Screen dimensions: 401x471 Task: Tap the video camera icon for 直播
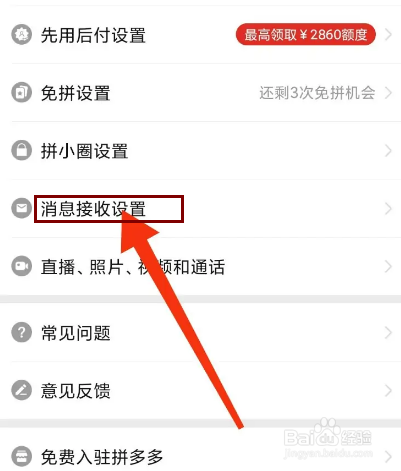coord(22,266)
